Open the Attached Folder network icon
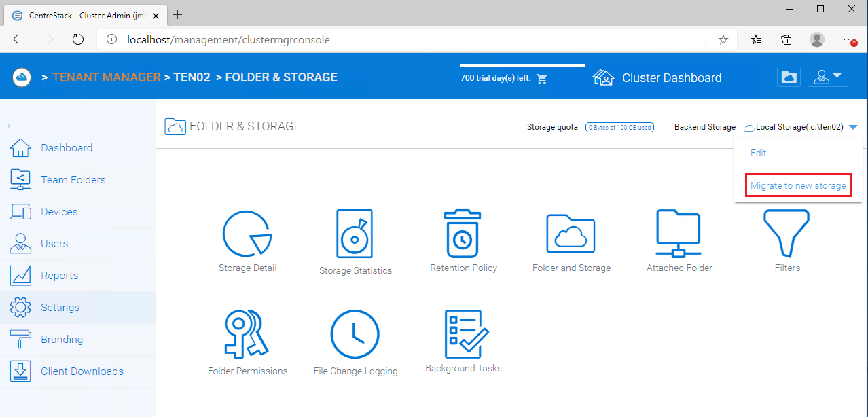 679,234
